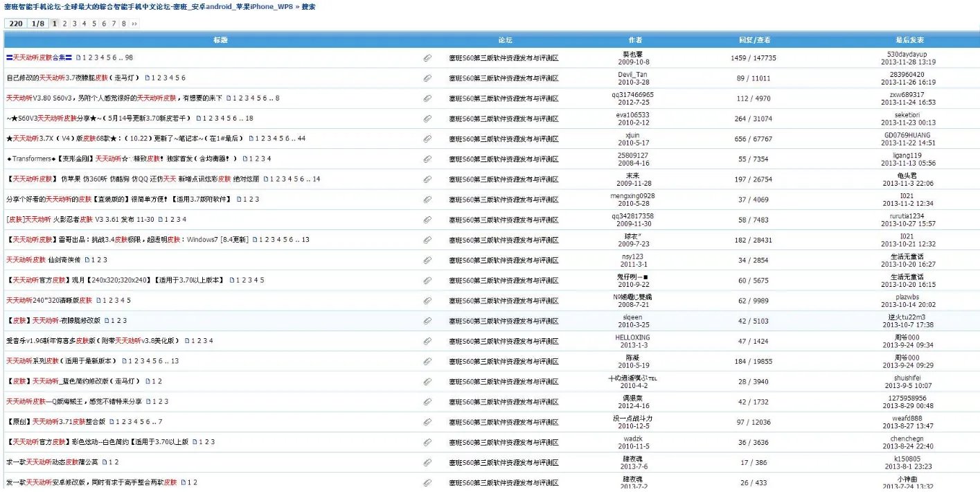This screenshot has height=492, width=980.
Task: Click attachment icon for 仙剑奇侠传 skin thread
Action: (427, 261)
